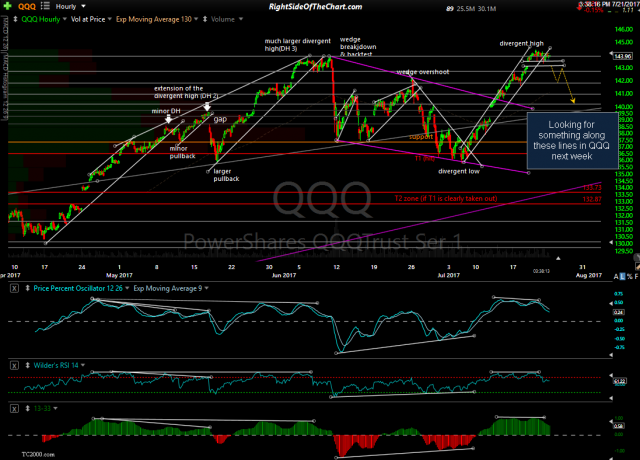Close the 13-33 histogram pane
This screenshot has width=640, height=460.
pyautogui.click(x=14, y=409)
